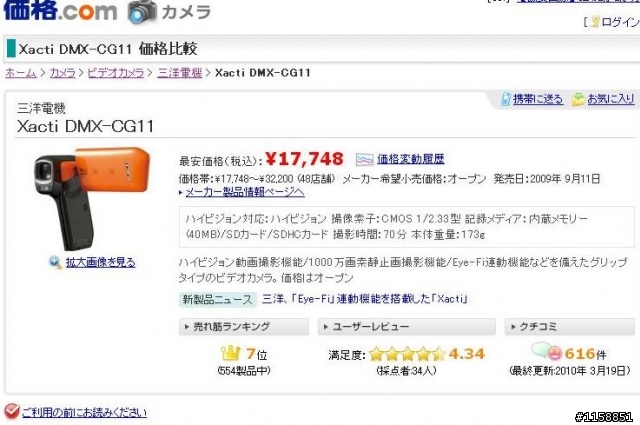This screenshot has height=425, width=640.
Task: Click the magnifier enlarge-image icon
Action: tap(56, 262)
